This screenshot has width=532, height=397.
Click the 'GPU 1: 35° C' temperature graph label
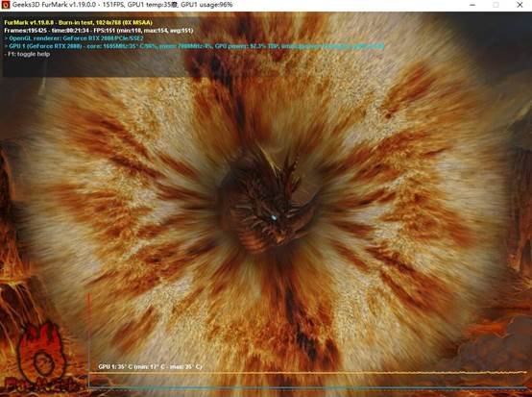pyautogui.click(x=150, y=367)
